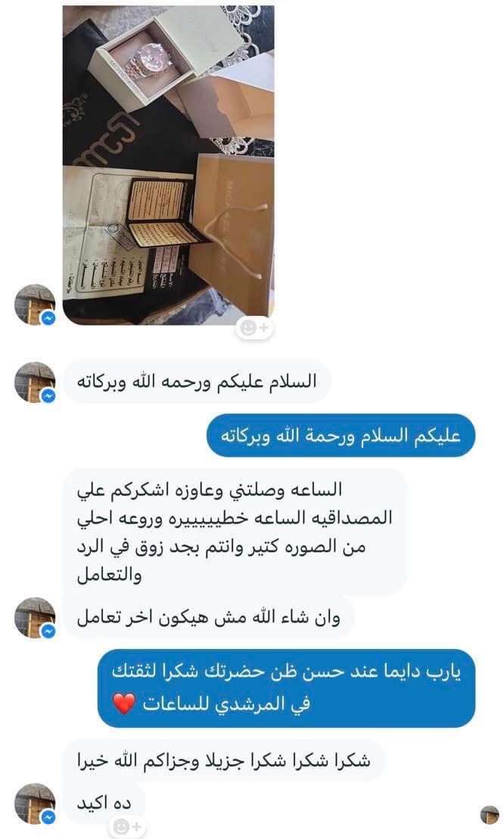504x839 pixels.
Task: Tap the warranty booklet shown in photo
Action: (158, 211)
